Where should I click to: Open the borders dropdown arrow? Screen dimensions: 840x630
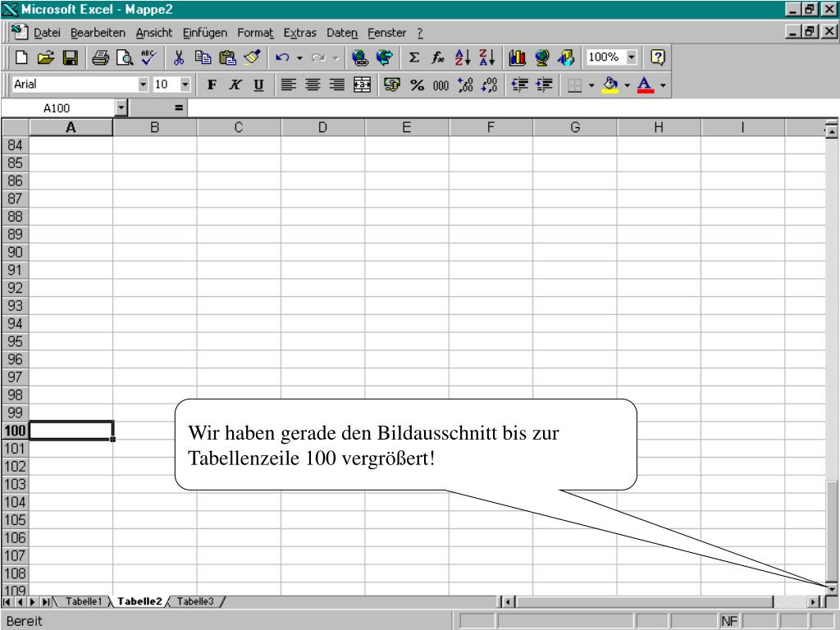(x=591, y=84)
